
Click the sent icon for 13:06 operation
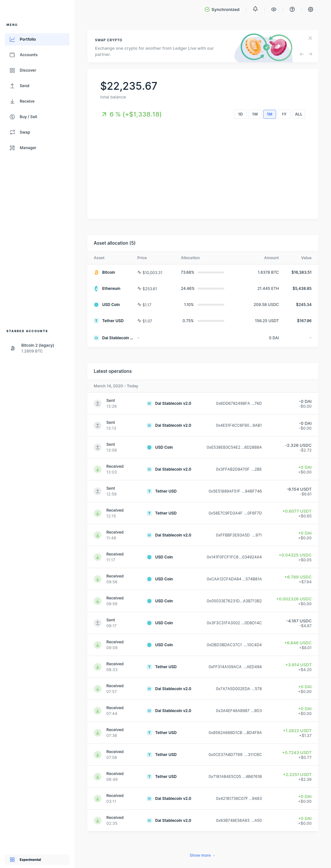pyautogui.click(x=98, y=447)
